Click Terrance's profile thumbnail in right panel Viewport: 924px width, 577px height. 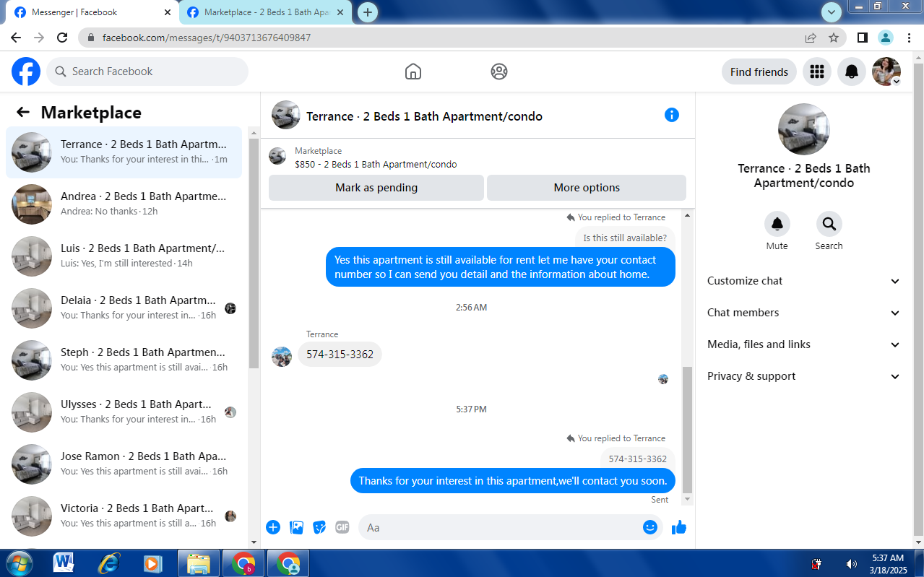(804, 129)
